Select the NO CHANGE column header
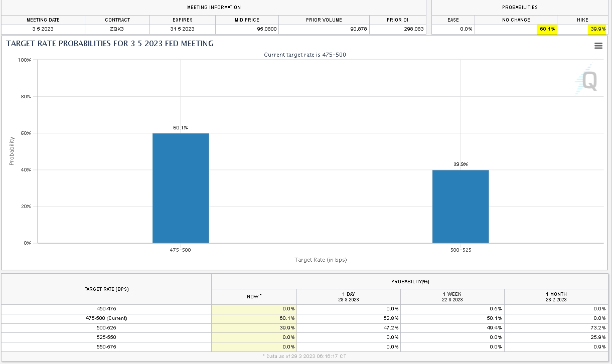The width and height of the screenshot is (612, 364). point(516,20)
